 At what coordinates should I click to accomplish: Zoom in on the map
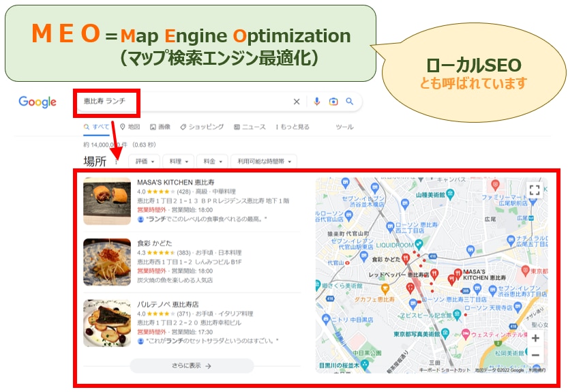click(535, 338)
